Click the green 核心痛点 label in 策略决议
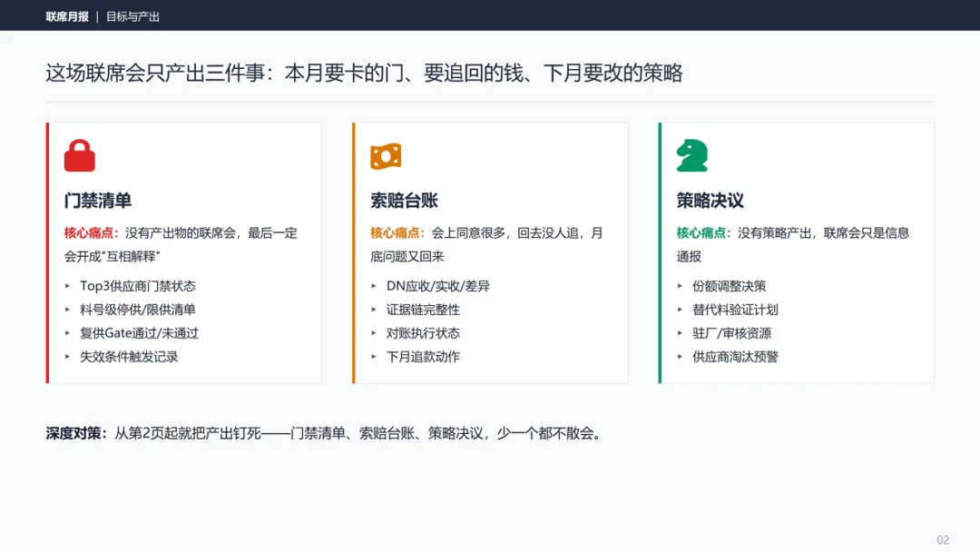This screenshot has width=980, height=552. (x=704, y=233)
